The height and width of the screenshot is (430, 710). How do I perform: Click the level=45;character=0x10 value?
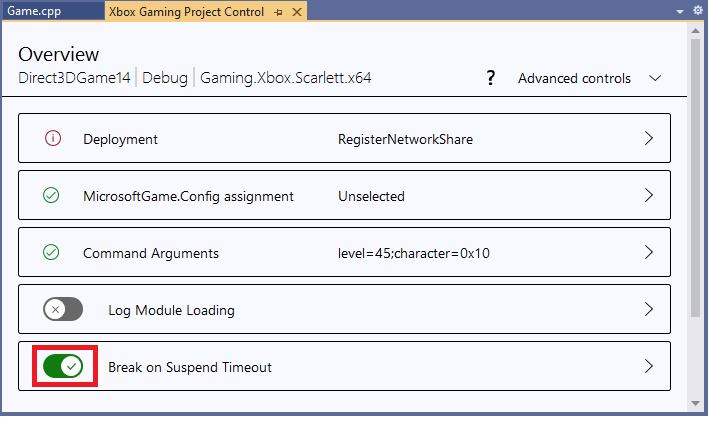click(x=414, y=253)
